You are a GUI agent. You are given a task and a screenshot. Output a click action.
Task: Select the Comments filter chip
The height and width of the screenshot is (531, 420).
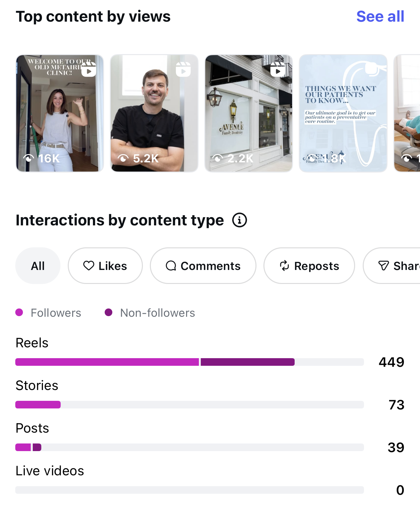[x=203, y=265]
